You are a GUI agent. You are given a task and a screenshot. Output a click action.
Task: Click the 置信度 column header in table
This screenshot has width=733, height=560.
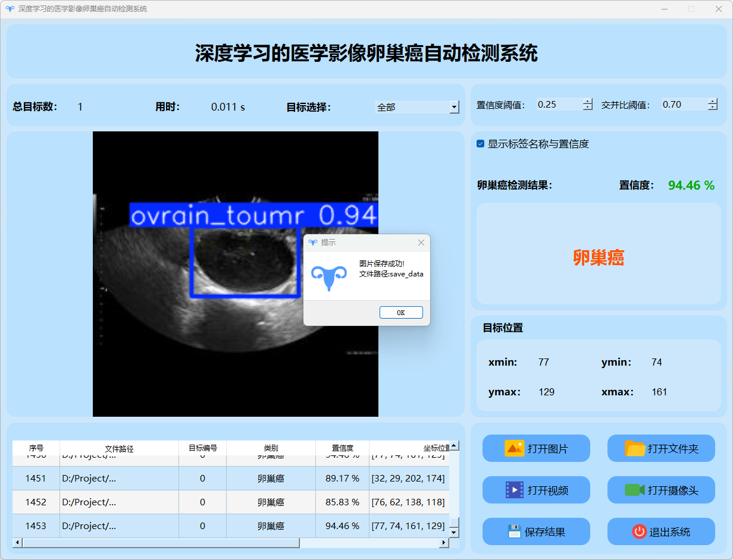343,448
